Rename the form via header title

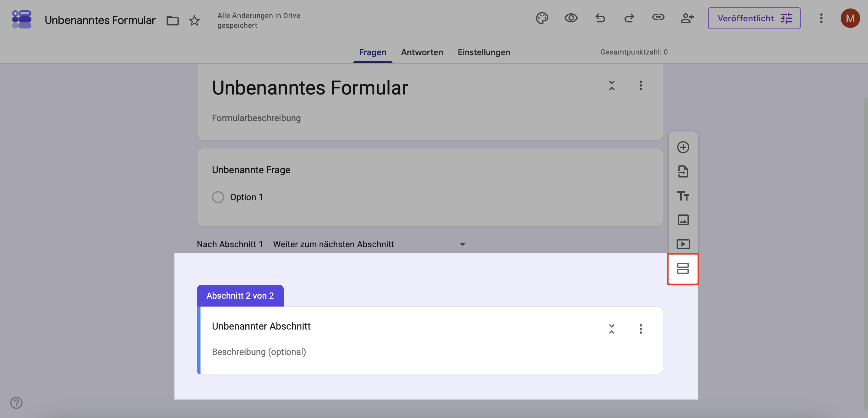(x=100, y=20)
